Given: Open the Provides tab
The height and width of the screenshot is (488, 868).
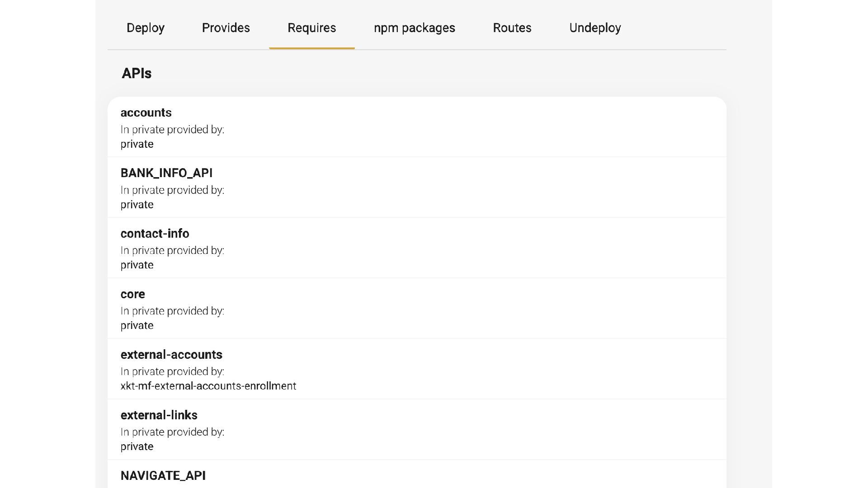Looking at the screenshot, I should (226, 28).
